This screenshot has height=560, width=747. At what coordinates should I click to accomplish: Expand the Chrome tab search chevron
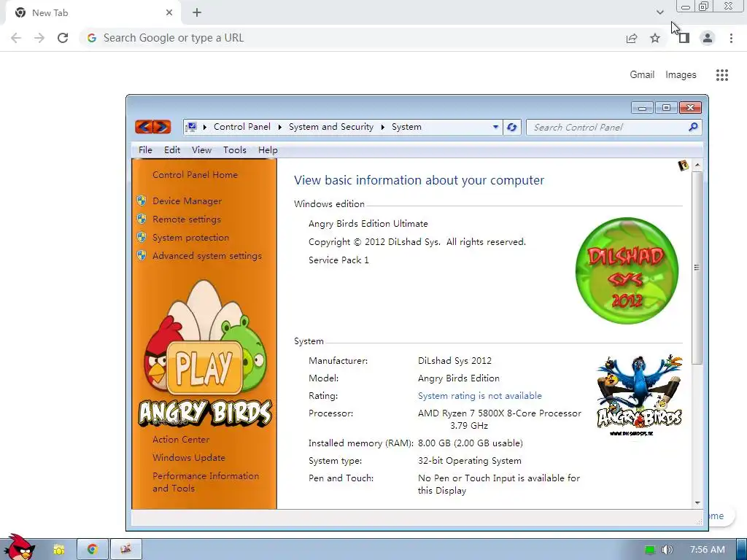click(x=659, y=12)
